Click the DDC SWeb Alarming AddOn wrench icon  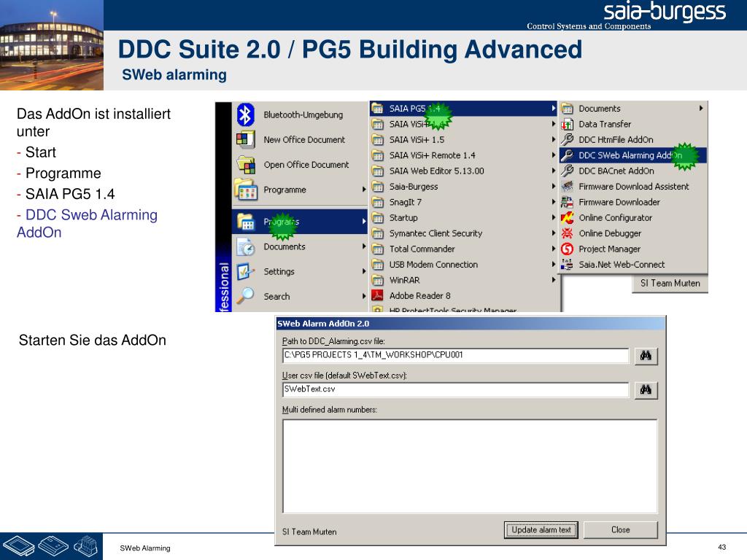pyautogui.click(x=567, y=155)
